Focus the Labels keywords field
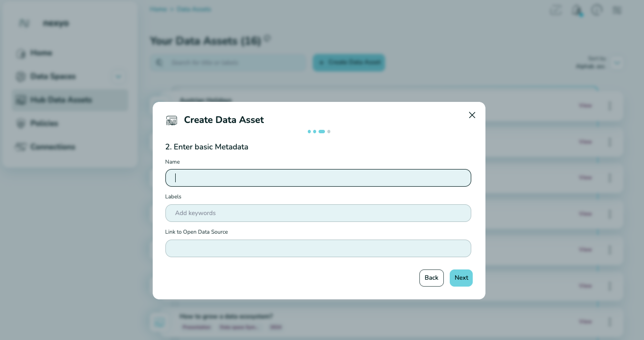Image resolution: width=644 pixels, height=340 pixels. point(318,213)
